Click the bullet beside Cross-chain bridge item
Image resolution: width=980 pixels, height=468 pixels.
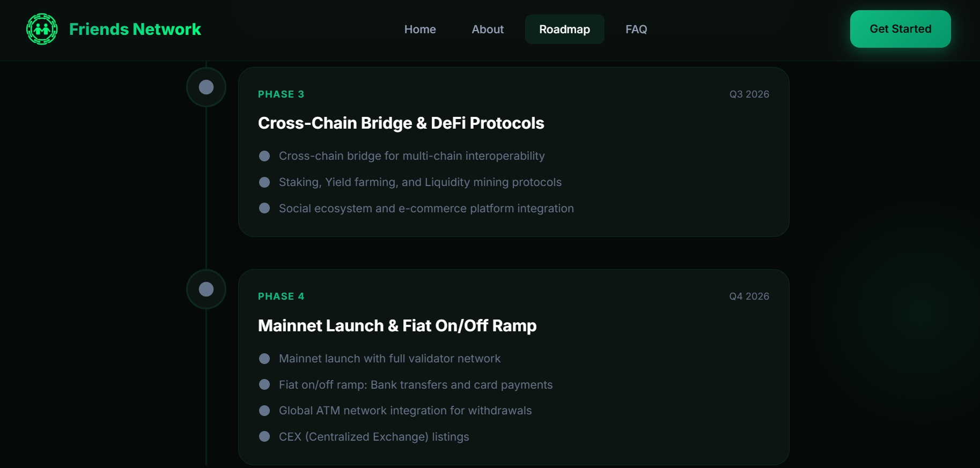click(x=264, y=156)
